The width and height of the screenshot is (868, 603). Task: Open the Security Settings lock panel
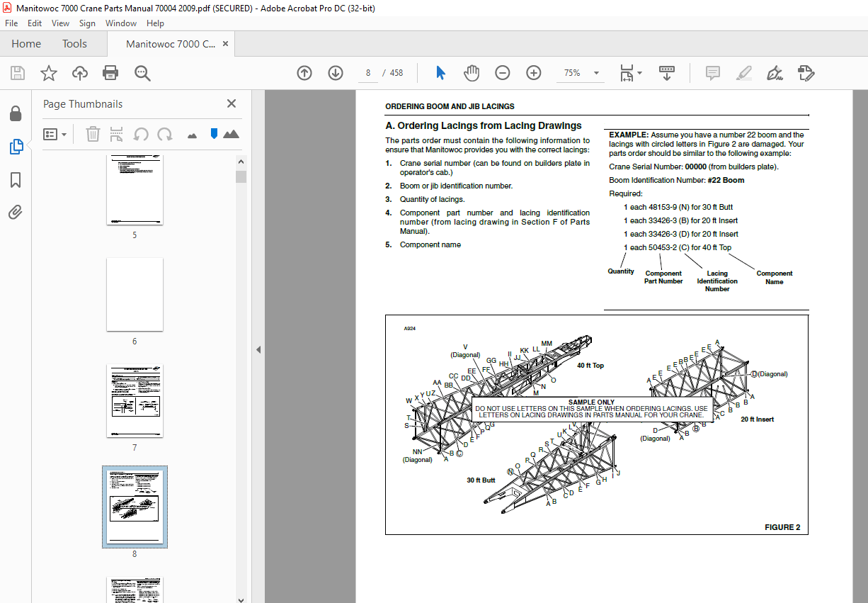tap(17, 113)
